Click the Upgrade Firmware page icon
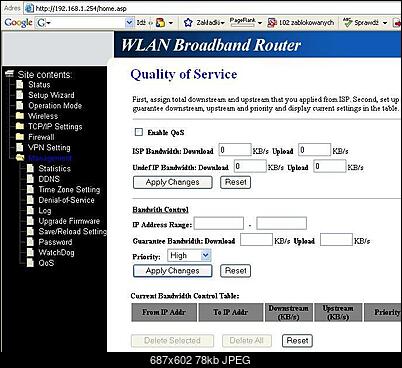This screenshot has height=368, width=402. coord(30,221)
